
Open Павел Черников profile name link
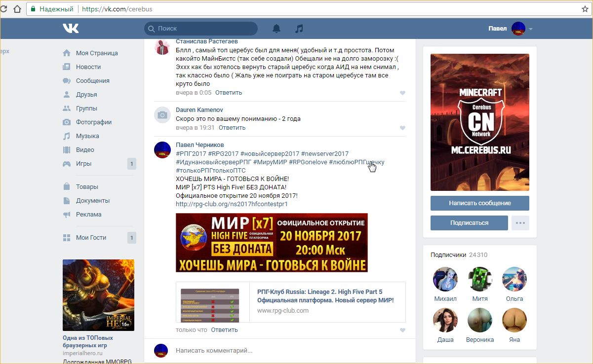pos(200,145)
